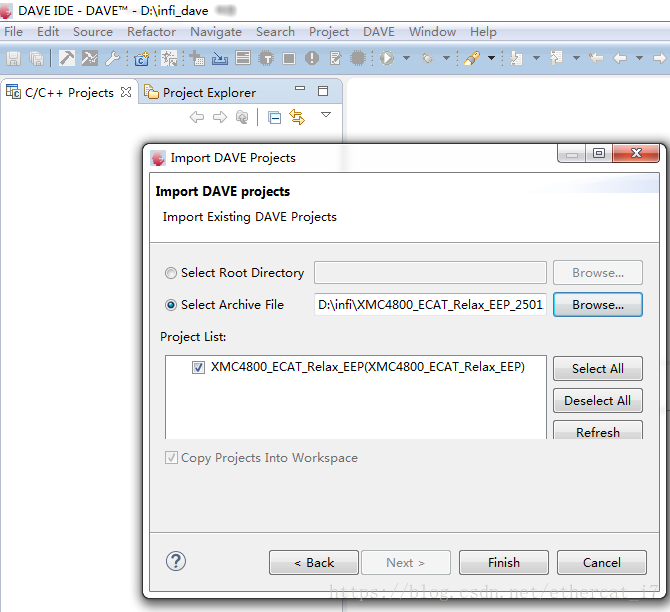This screenshot has height=612, width=670.
Task: Click the Save toolbar icon
Action: click(x=13, y=58)
